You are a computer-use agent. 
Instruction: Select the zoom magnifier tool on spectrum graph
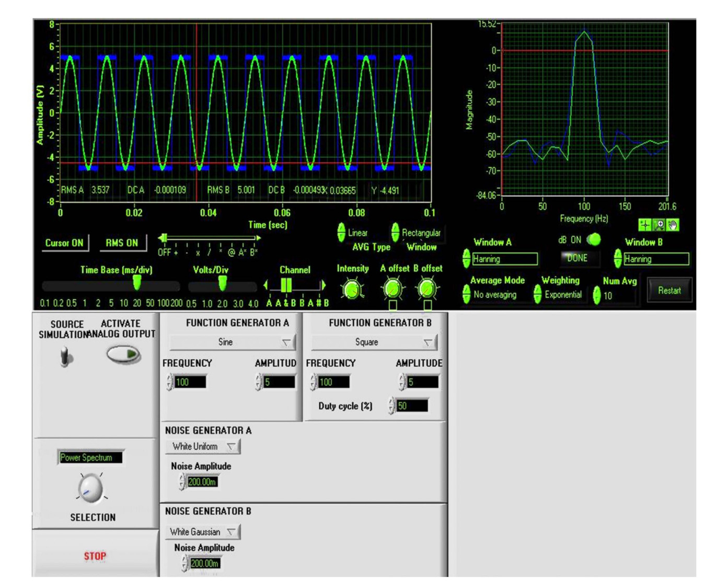(659, 225)
